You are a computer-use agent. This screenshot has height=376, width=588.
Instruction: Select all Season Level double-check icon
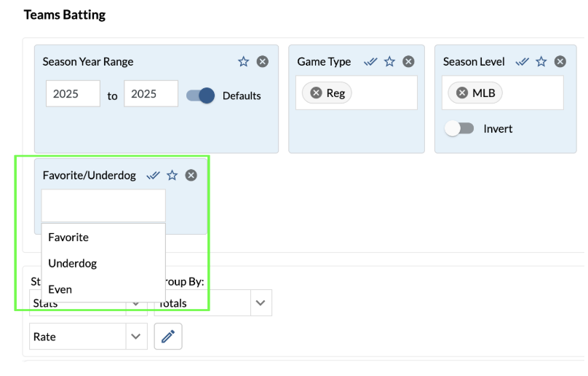(523, 62)
